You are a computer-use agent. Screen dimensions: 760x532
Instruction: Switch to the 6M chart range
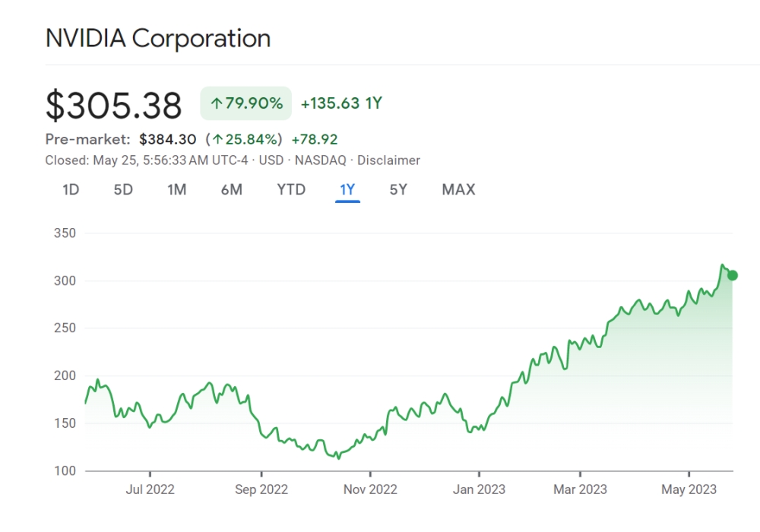coord(232,189)
